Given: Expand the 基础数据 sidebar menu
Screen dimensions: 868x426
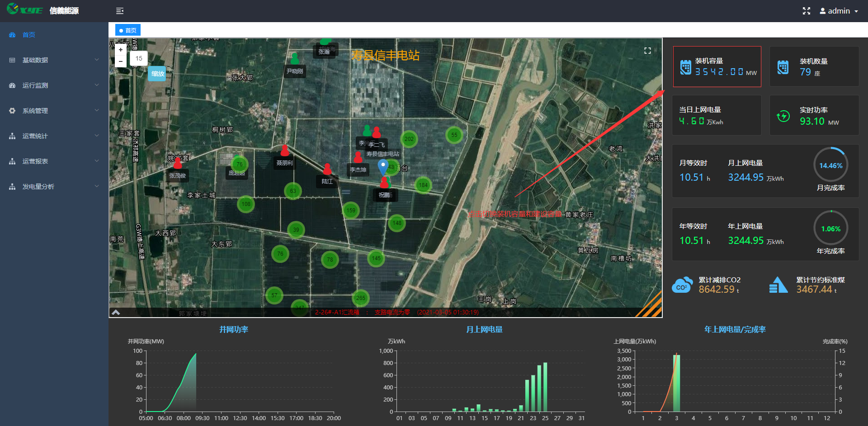Looking at the screenshot, I should pos(54,60).
